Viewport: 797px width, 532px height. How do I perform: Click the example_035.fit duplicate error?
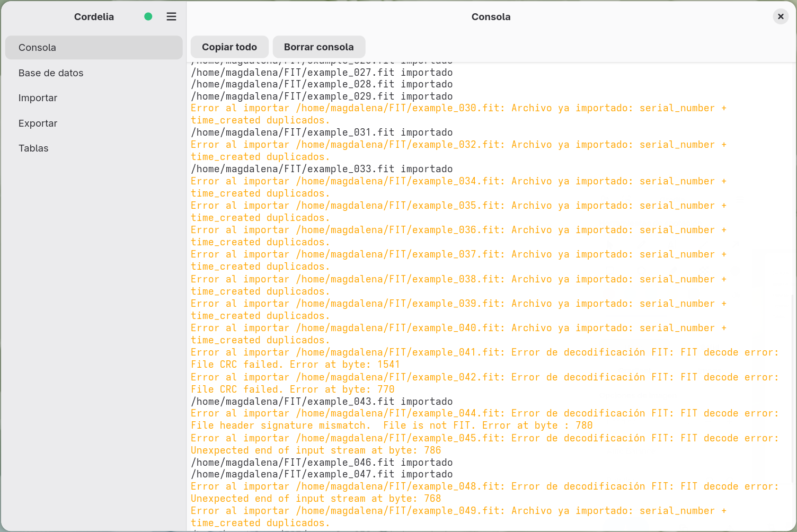[459, 211]
